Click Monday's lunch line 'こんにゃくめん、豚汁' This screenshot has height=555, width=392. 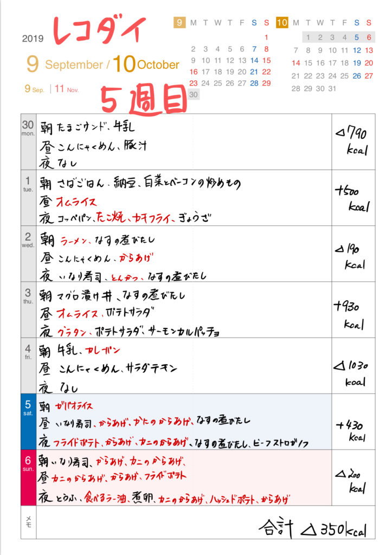click(102, 145)
